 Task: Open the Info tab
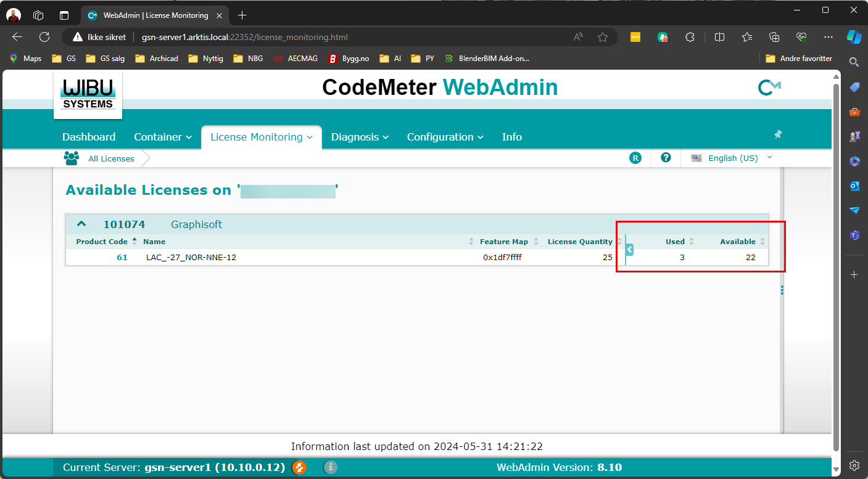coord(511,137)
